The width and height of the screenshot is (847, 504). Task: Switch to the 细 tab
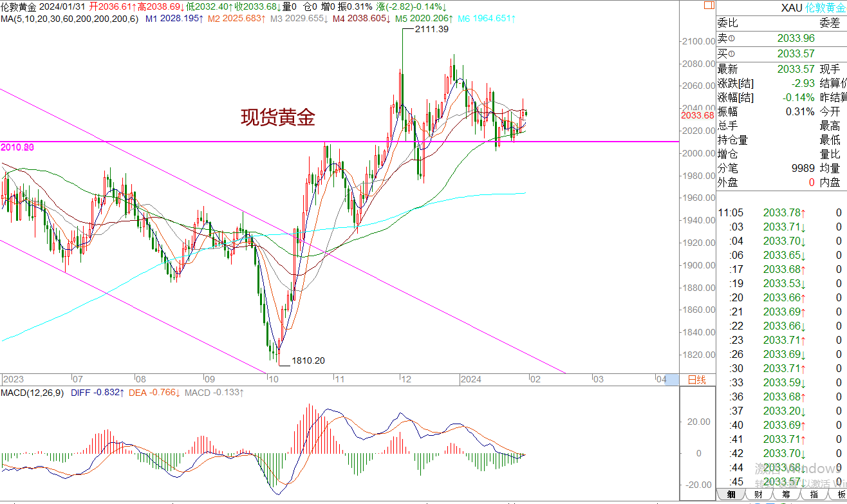point(731,494)
